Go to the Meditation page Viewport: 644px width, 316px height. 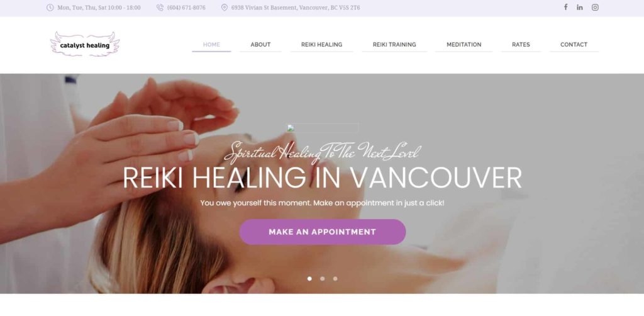point(464,45)
